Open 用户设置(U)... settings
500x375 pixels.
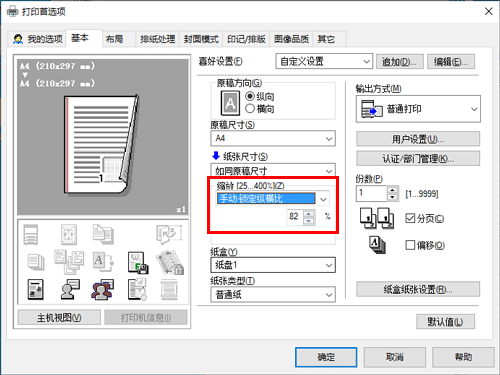[x=418, y=139]
